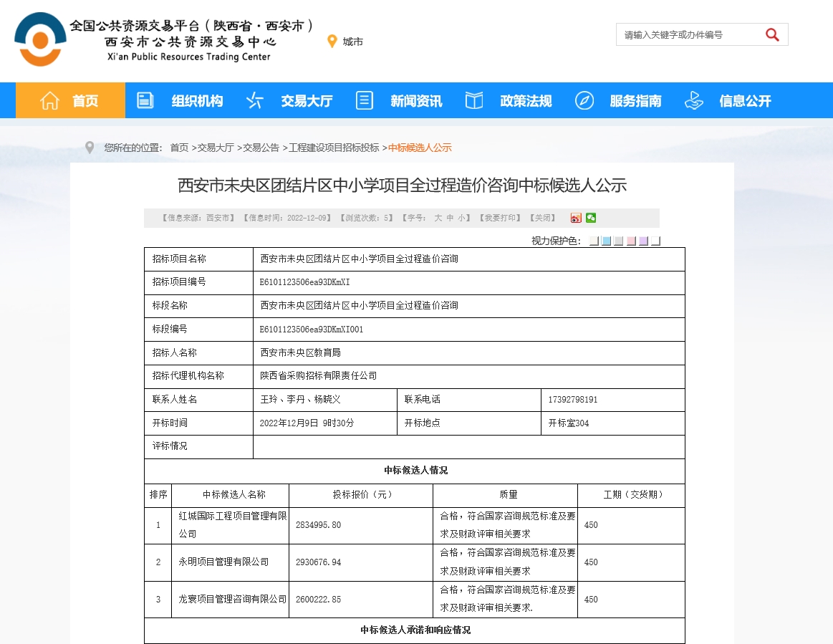Screen dimensions: 833x644
Task: Click the 新闻资讯 list icon
Action: pyautogui.click(x=365, y=100)
